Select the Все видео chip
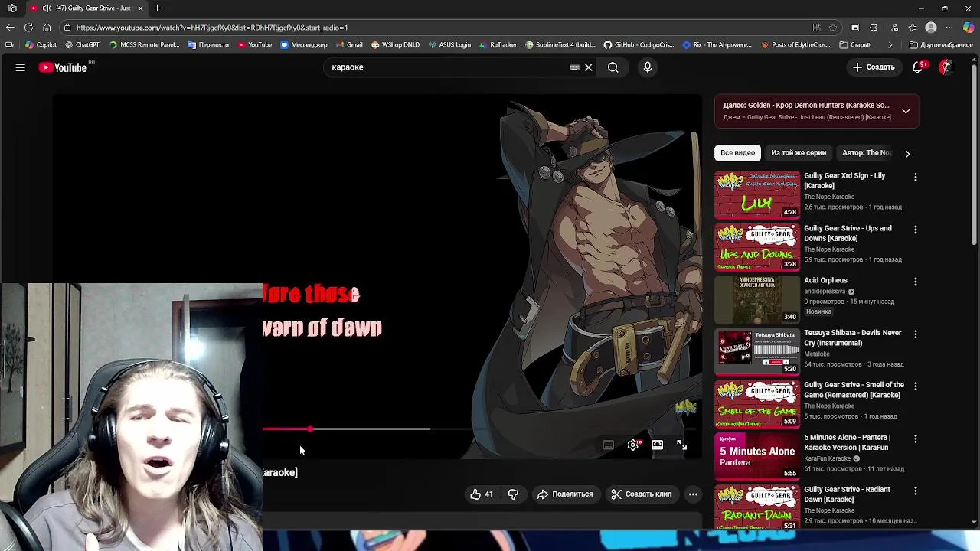Screen dimensions: 980x551 (737, 153)
